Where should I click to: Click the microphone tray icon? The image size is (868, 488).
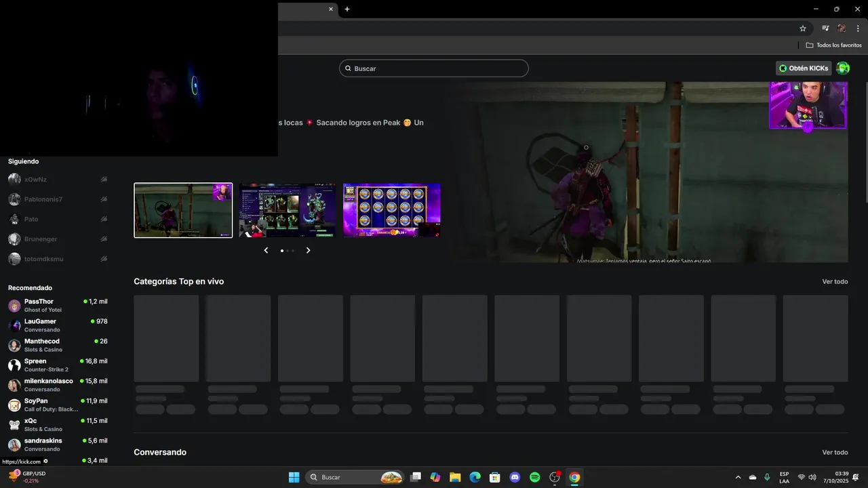click(767, 477)
